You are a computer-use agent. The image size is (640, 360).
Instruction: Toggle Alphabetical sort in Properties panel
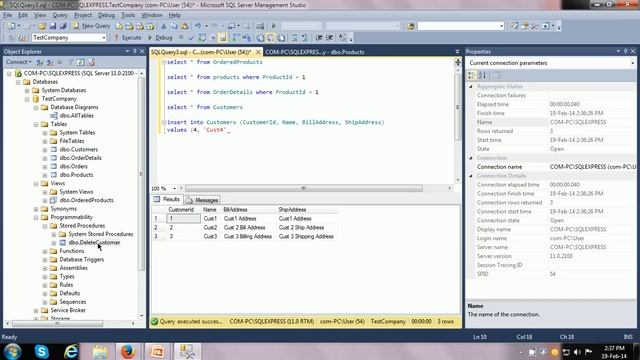pyautogui.click(x=482, y=75)
